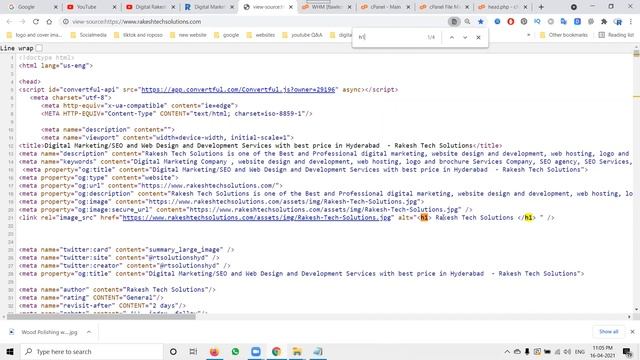The height and width of the screenshot is (360, 640).
Task: Go back using the browser back arrow
Action: [9, 22]
